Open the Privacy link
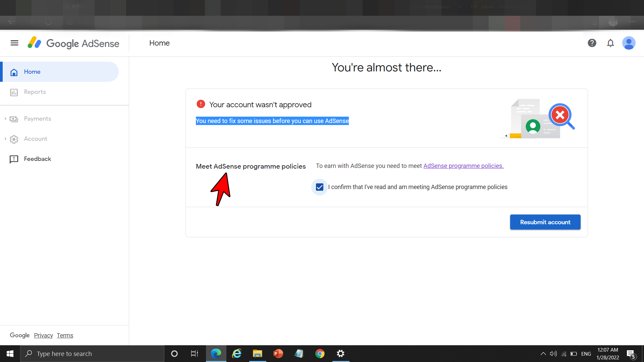 (43, 335)
